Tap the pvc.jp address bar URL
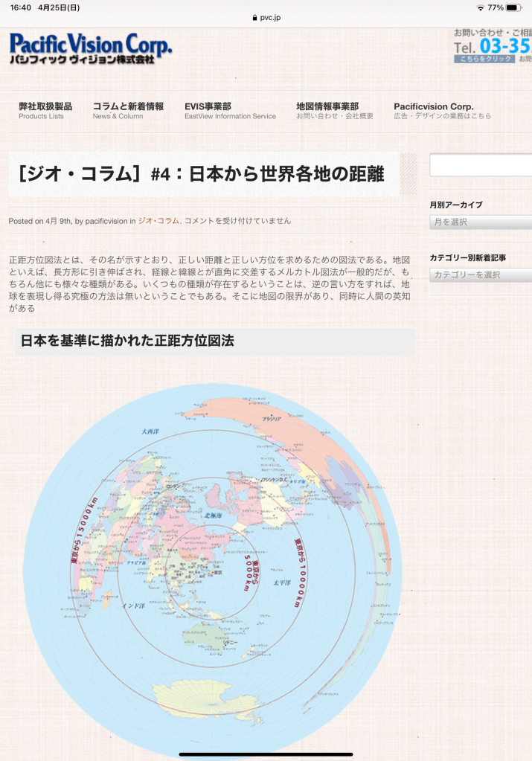This screenshot has width=532, height=761. [270, 17]
